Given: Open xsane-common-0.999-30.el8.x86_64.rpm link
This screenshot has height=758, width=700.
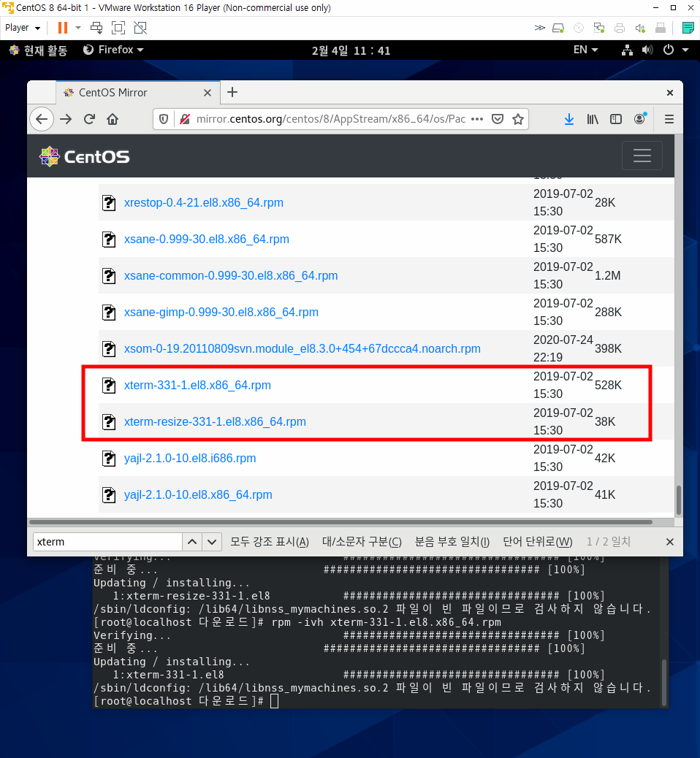Looking at the screenshot, I should (x=231, y=275).
